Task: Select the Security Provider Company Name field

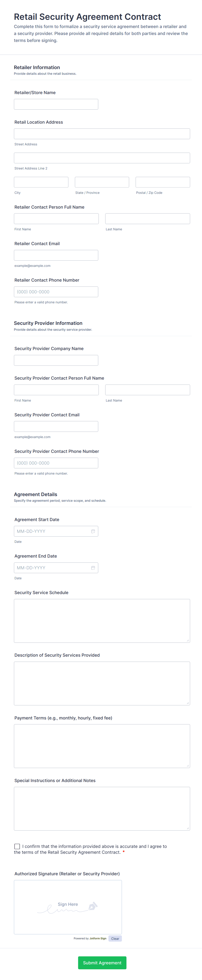Action: tap(56, 360)
